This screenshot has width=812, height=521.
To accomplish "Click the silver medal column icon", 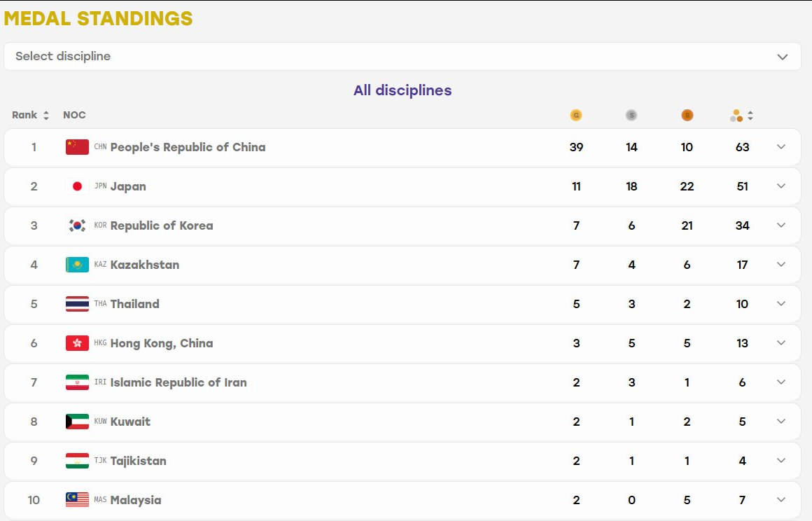I will 631,115.
